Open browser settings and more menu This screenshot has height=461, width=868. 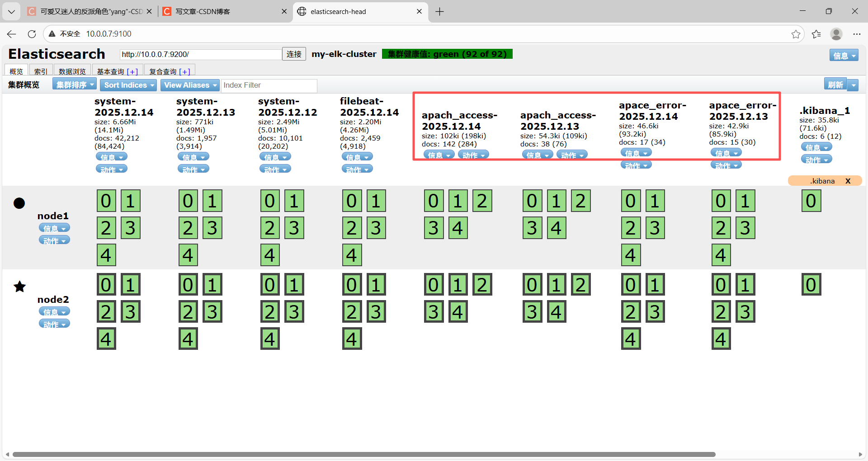[x=857, y=34]
